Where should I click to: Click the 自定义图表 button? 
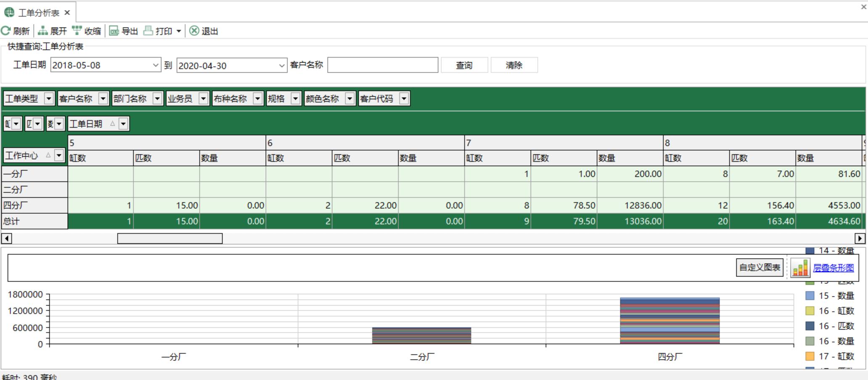pos(759,267)
